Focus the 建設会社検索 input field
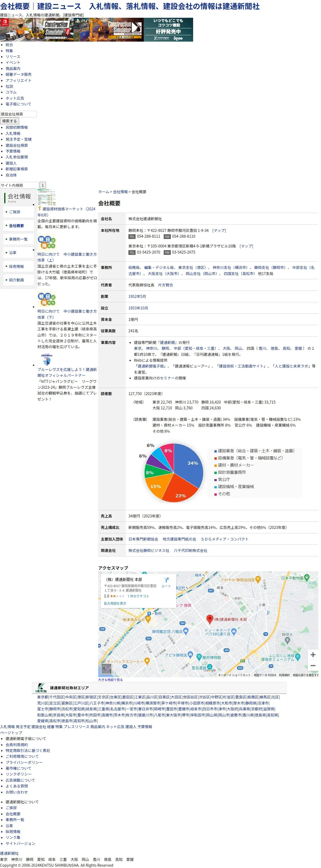Viewport: 321px width, 868px height. click(18, 114)
